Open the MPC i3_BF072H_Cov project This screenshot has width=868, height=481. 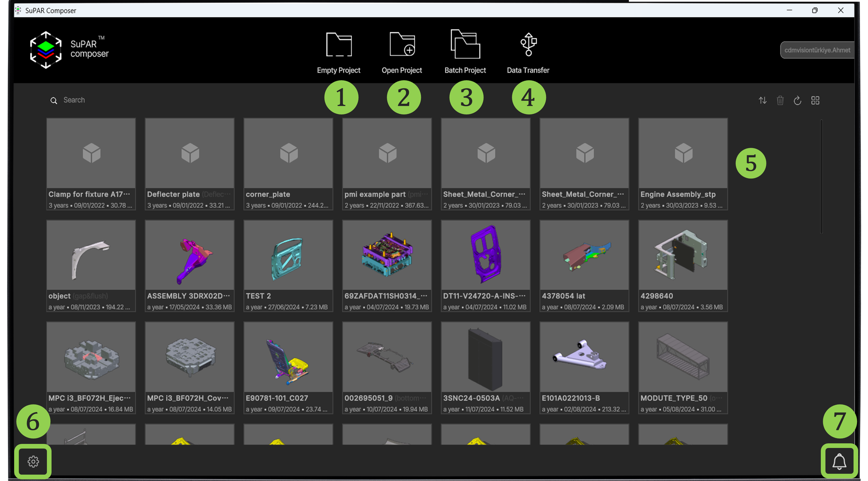click(x=190, y=368)
